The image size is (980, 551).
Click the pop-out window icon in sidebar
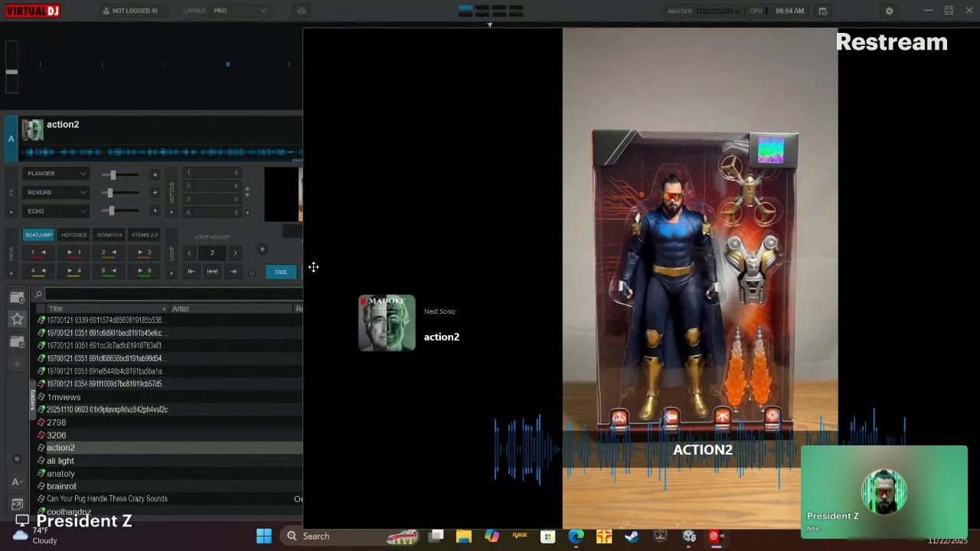click(17, 504)
